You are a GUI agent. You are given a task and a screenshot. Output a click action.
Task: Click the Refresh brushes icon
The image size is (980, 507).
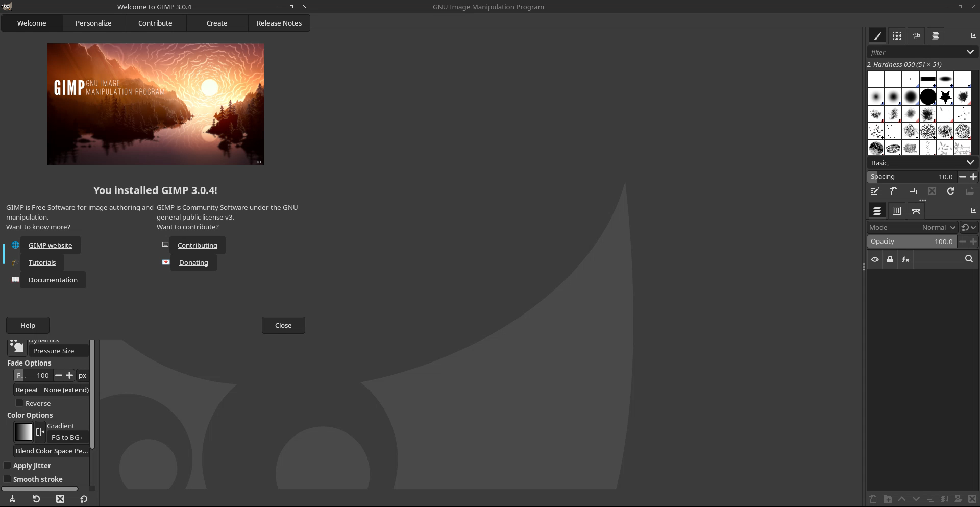tap(950, 191)
